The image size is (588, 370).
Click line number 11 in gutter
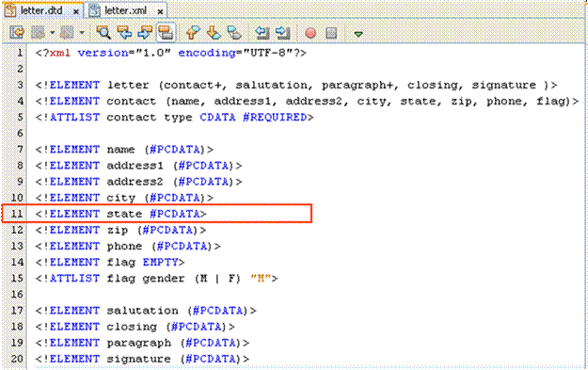coord(17,214)
